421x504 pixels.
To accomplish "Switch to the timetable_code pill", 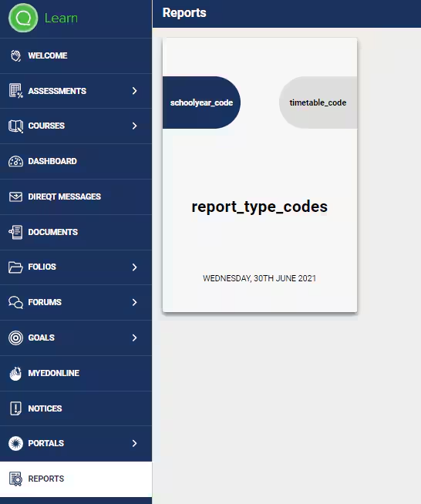I will [x=318, y=102].
